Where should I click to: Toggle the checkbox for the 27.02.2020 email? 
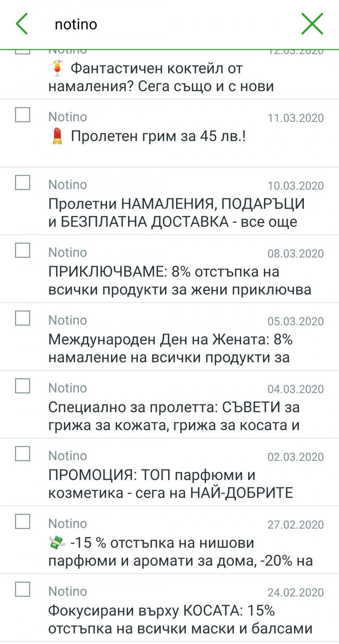click(23, 522)
